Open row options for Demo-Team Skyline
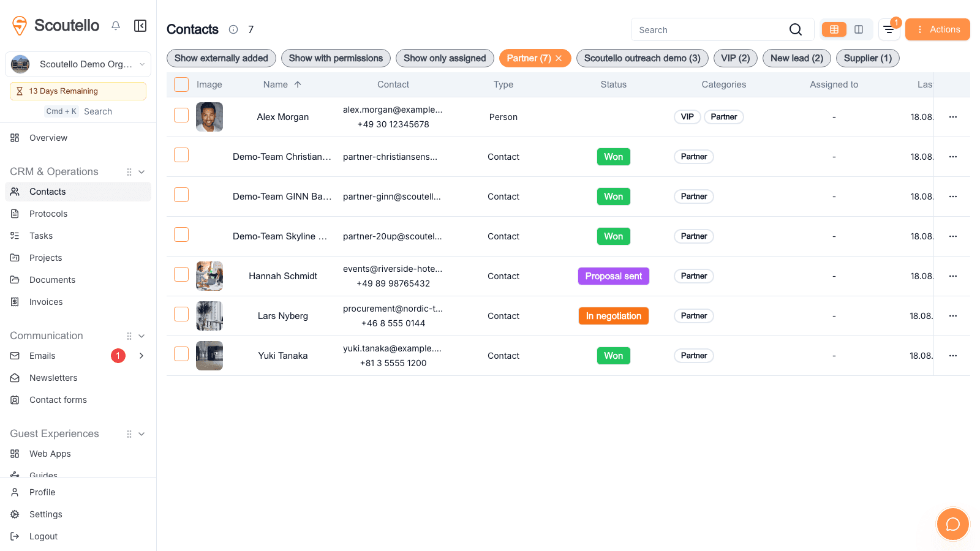The height and width of the screenshot is (551, 980). click(953, 236)
